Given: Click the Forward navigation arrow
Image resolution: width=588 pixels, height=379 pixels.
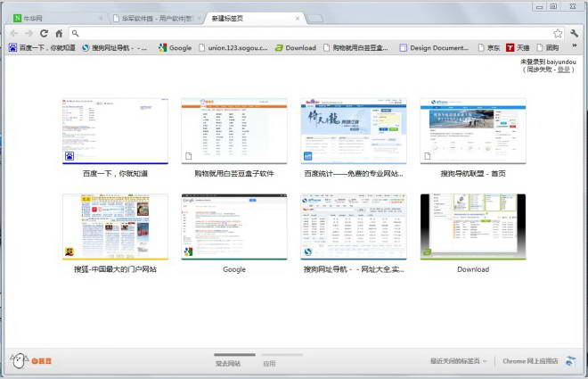Looking at the screenshot, I should tap(29, 33).
